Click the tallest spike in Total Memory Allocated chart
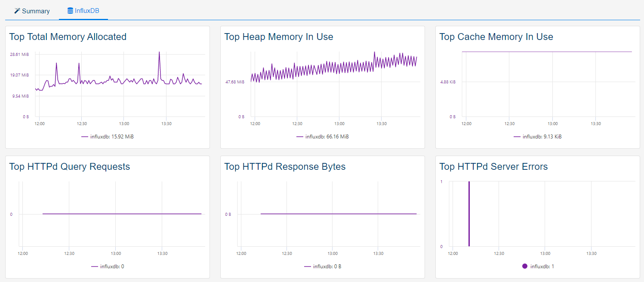This screenshot has width=644, height=282. tap(159, 53)
